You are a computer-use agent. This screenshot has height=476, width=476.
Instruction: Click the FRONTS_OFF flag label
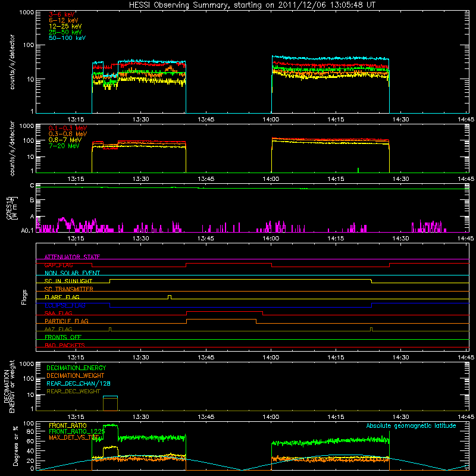tap(63, 337)
